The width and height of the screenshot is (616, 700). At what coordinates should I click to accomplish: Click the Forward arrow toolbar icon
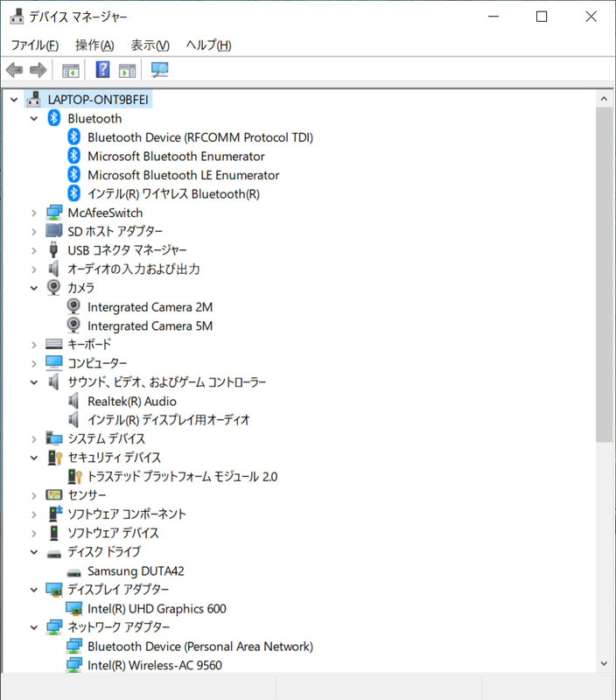38,70
